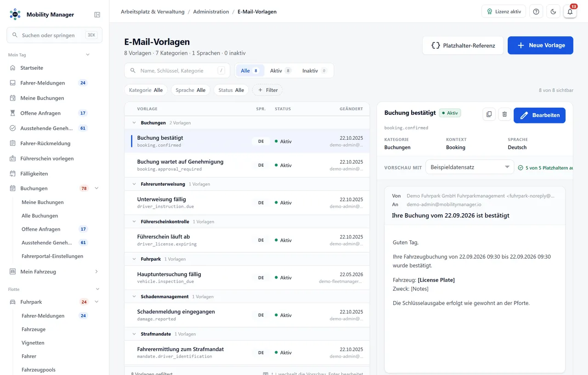
Task: Select the Inaktiv 0 tab
Action: pyautogui.click(x=314, y=71)
